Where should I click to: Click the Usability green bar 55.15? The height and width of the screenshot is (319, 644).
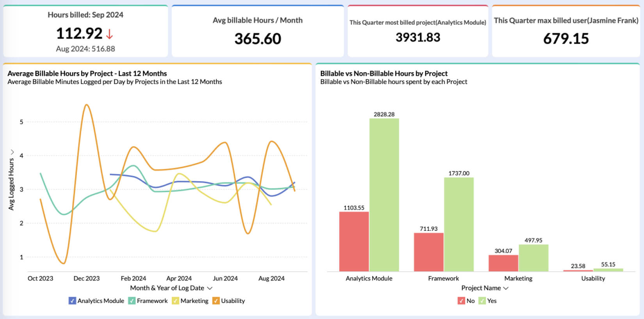coord(608,270)
